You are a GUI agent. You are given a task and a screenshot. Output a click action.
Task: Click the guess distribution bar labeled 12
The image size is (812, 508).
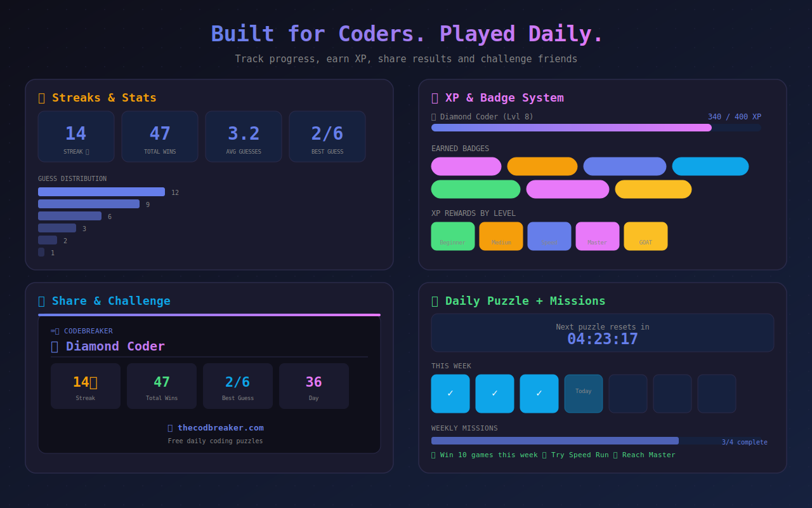click(101, 192)
